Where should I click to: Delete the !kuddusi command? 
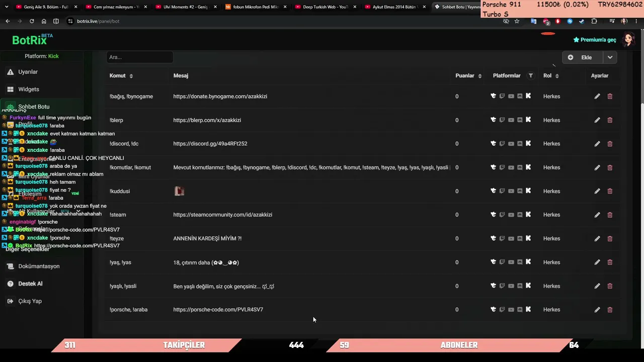coord(610,191)
